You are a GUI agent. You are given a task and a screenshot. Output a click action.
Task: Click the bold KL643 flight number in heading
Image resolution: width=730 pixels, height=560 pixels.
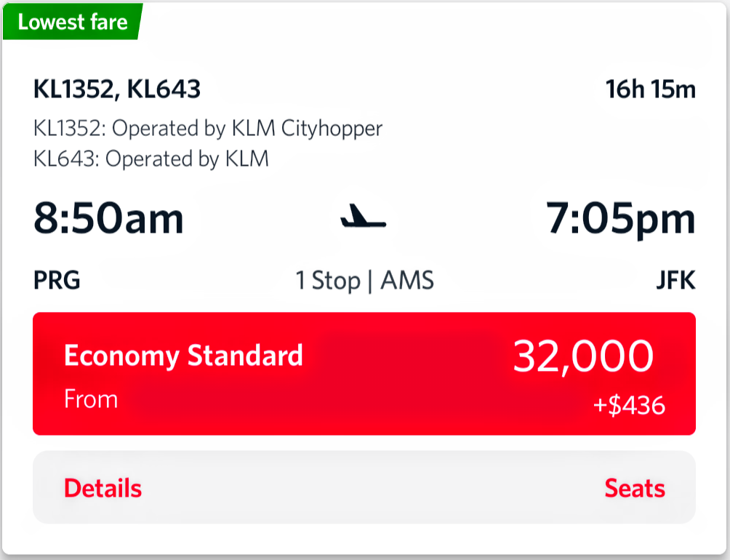[x=164, y=90]
